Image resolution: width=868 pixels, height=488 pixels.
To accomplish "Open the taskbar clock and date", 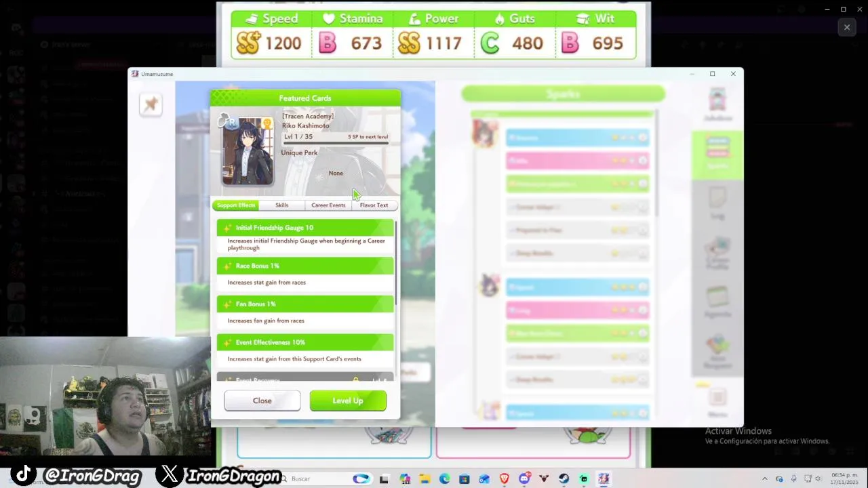I will click(844, 479).
